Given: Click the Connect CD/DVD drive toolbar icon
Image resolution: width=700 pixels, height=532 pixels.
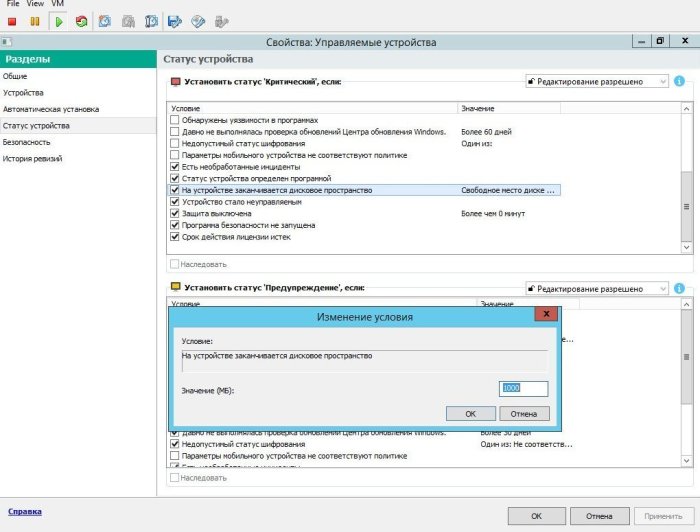Looking at the screenshot, I should point(198,21).
